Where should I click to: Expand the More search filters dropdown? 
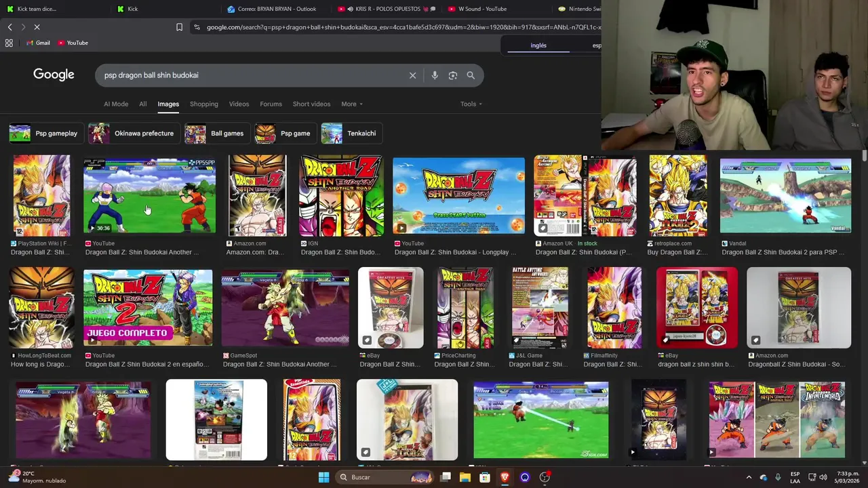click(351, 104)
